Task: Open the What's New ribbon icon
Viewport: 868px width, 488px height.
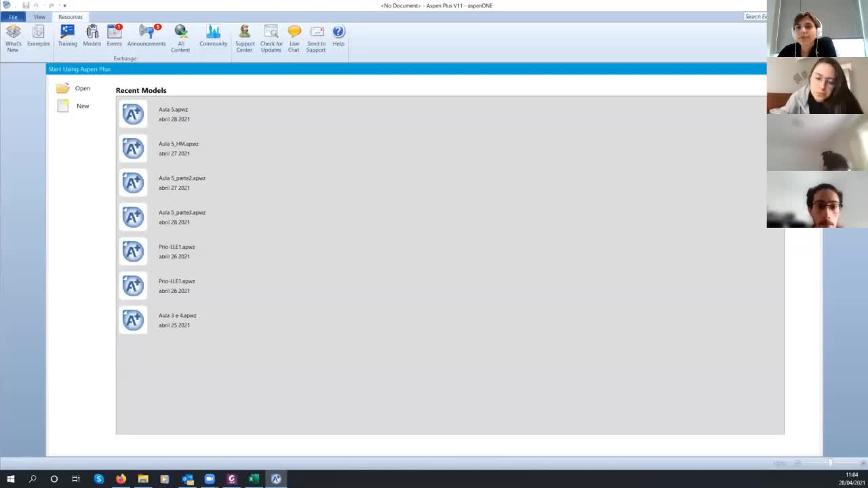Action: (13, 38)
